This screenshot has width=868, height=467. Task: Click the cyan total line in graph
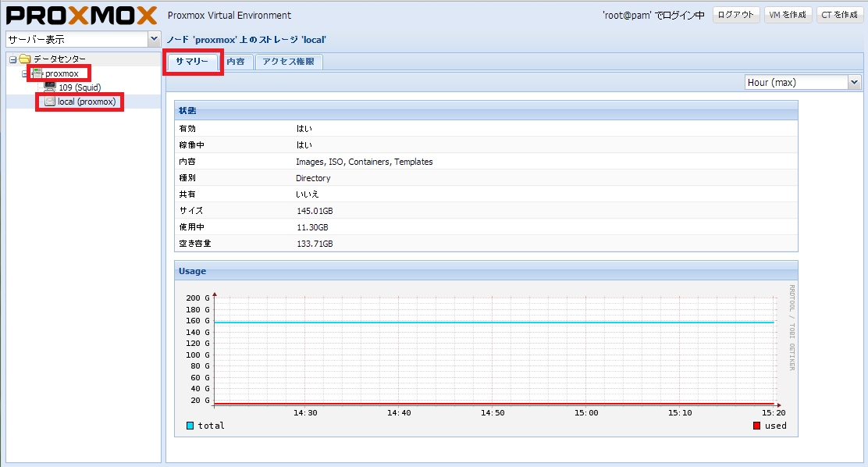[x=494, y=323]
